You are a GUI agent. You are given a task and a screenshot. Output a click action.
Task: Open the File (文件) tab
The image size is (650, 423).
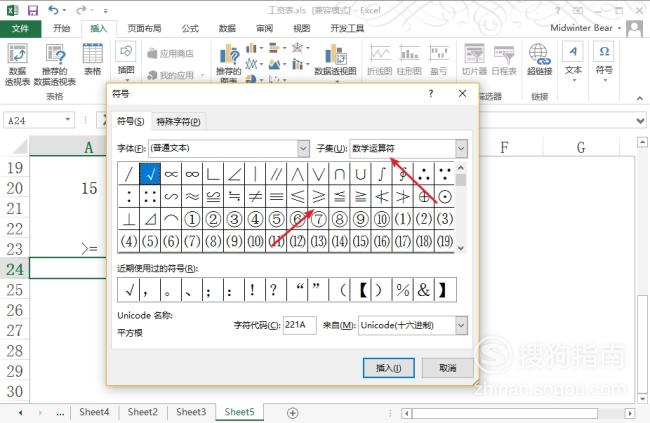(20, 28)
